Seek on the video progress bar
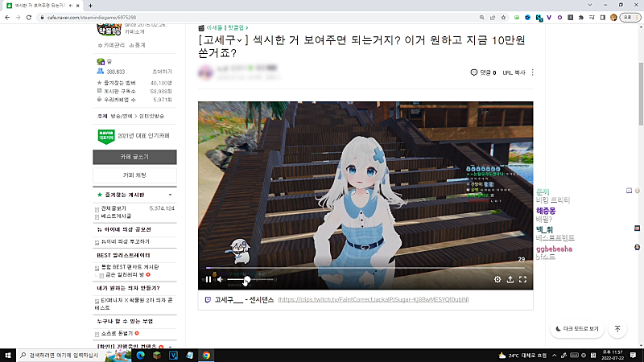This screenshot has height=362, width=644. coord(365,268)
